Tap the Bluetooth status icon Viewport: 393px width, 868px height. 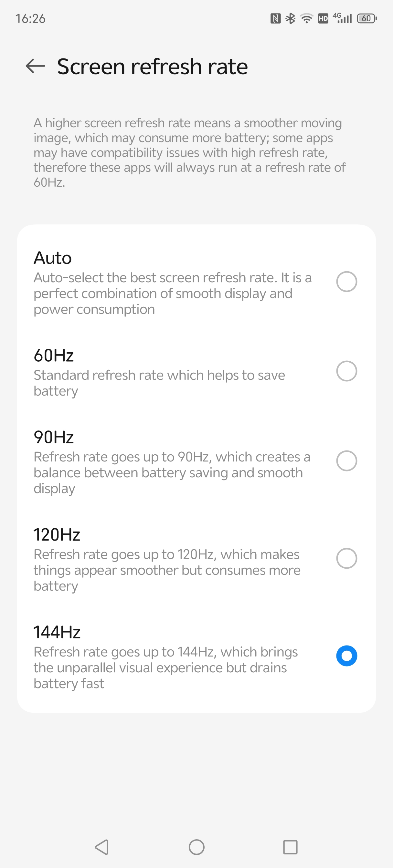[290, 18]
